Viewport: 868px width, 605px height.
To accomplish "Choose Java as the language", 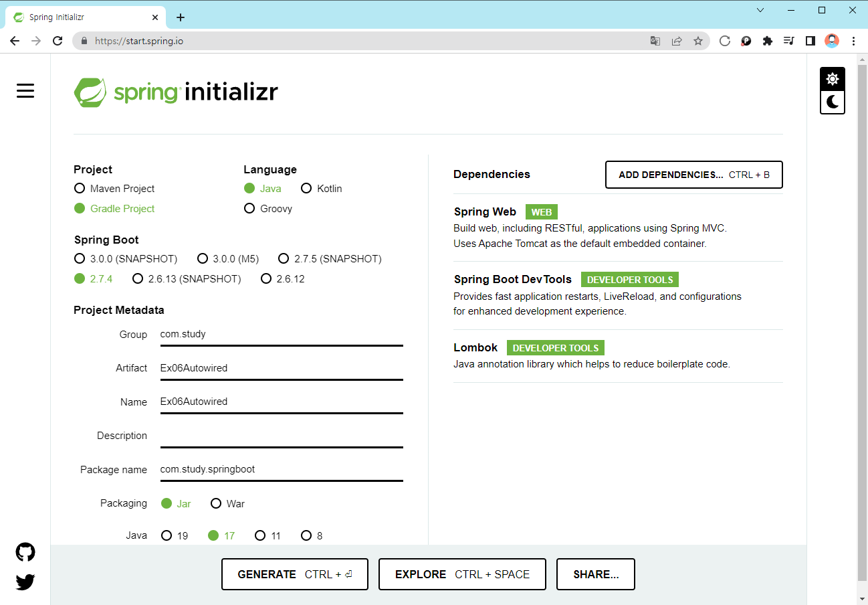I will coord(263,189).
